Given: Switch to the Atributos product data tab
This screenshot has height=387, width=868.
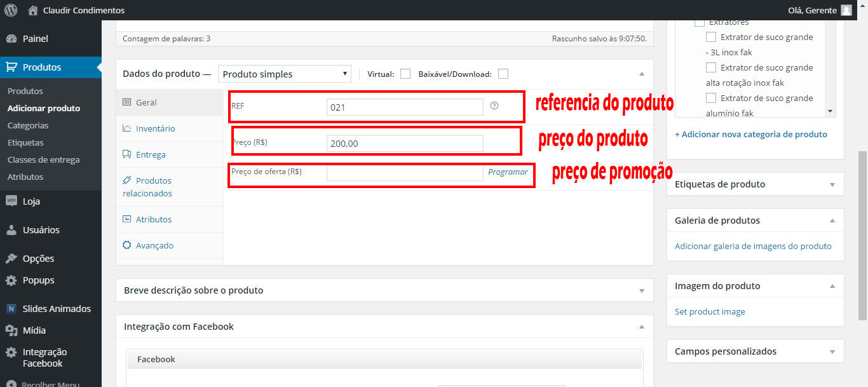Looking at the screenshot, I should point(153,219).
